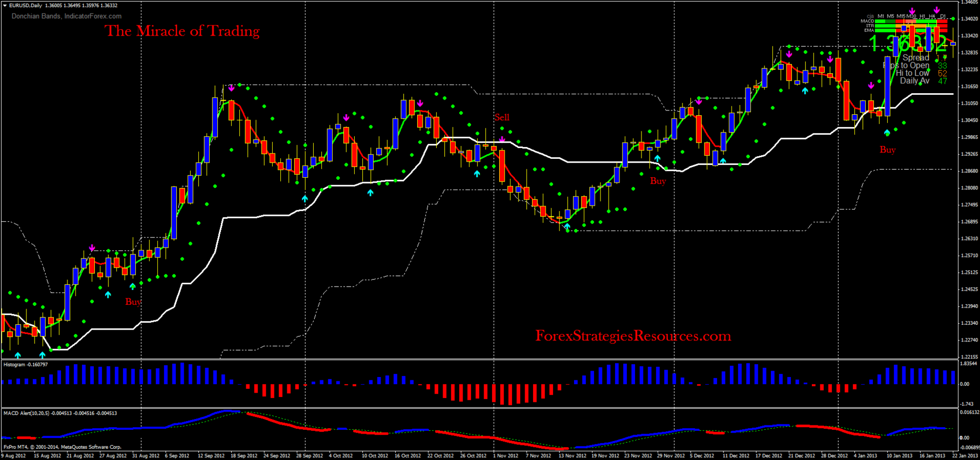Select the 'Donchian Bands, IndicatorForex.com' label
The width and height of the screenshot is (980, 460).
pos(67,16)
